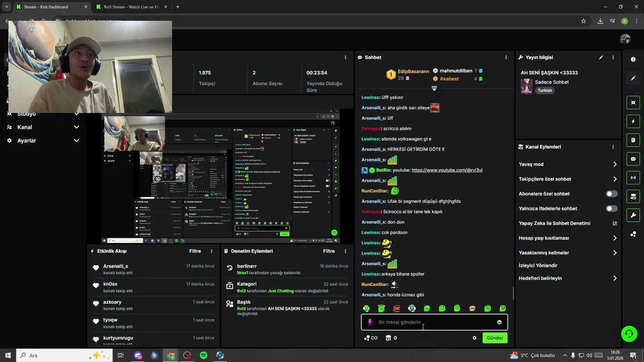Collapse the chat leaderboard arrow
The width and height of the screenshot is (644, 362).
[x=434, y=88]
